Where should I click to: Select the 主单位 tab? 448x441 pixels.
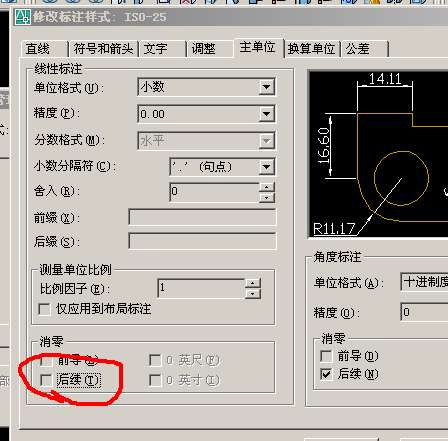pos(258,48)
